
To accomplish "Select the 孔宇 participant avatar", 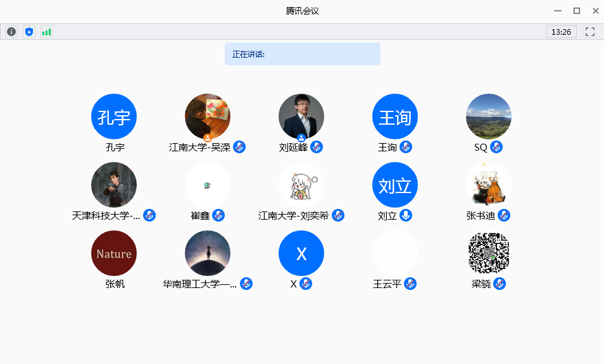I will tap(114, 116).
